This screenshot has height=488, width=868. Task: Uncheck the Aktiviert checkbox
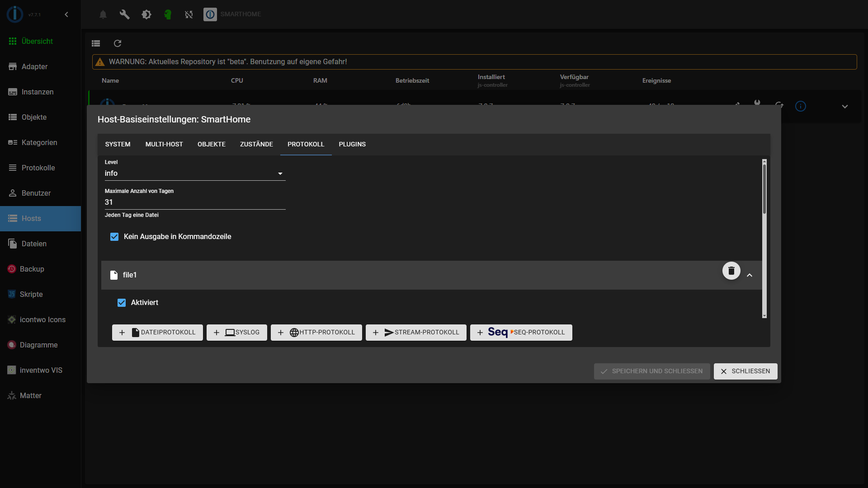pos(122,303)
